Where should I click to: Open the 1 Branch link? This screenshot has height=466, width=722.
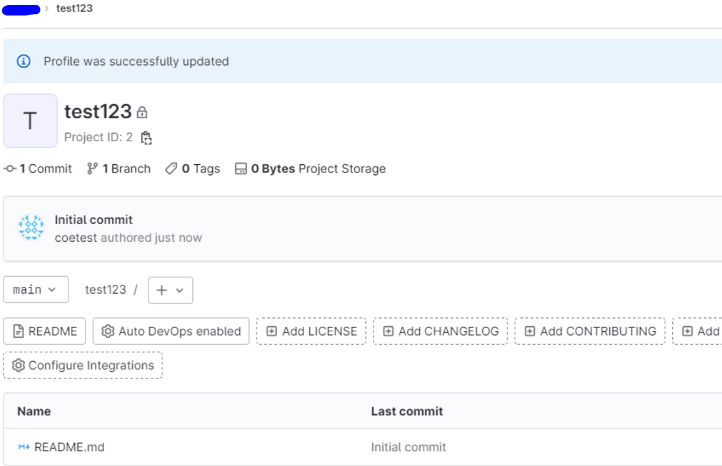[x=119, y=169]
